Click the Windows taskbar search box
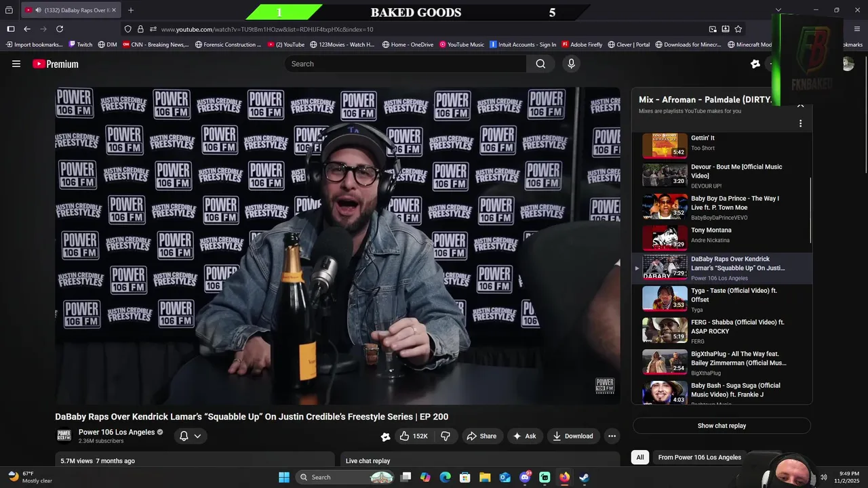Viewport: 868px width, 488px height. 345,477
